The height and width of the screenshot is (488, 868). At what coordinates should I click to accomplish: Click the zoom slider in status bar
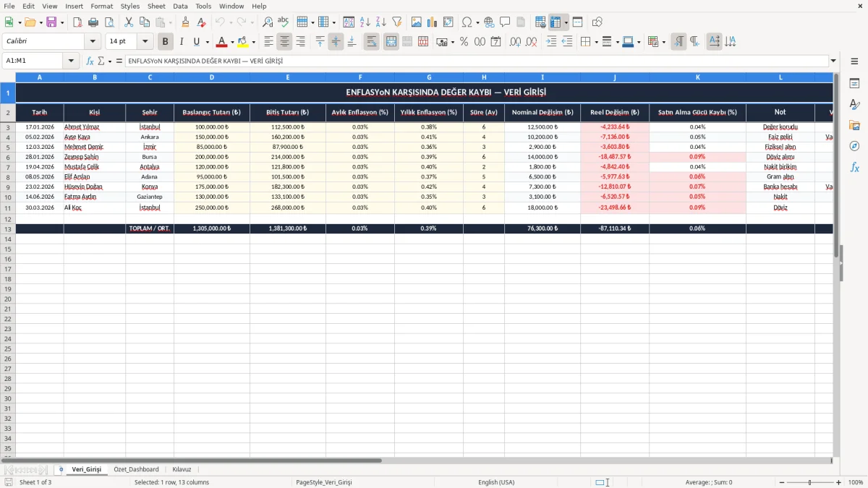pyautogui.click(x=810, y=482)
